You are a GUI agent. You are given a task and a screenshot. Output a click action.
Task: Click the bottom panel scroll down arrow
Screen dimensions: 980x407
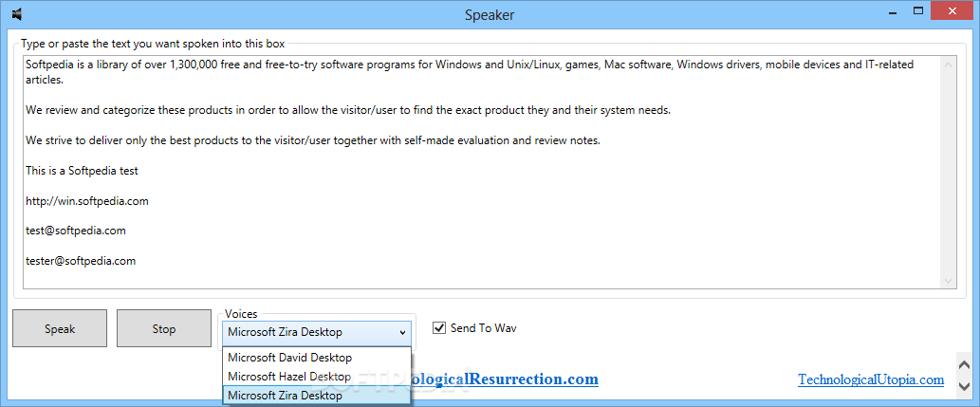[963, 386]
